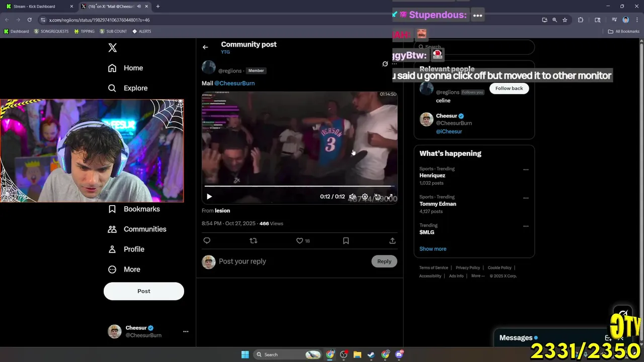Follow back @regiions

click(x=509, y=88)
